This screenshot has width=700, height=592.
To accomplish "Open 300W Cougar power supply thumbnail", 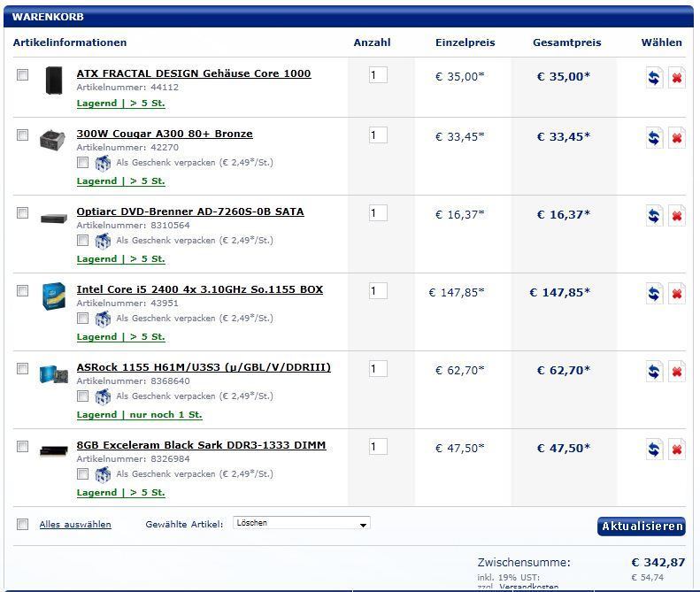I will [x=52, y=140].
